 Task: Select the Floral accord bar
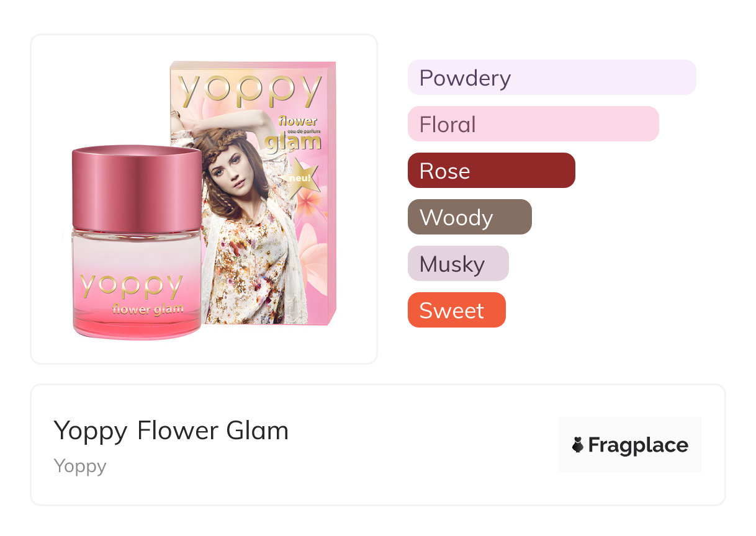pos(533,124)
